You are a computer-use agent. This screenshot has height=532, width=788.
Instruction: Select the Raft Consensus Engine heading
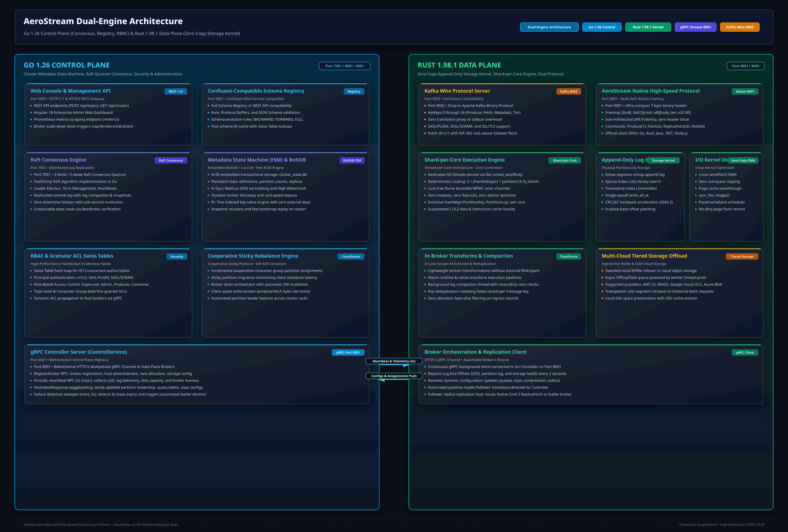[58, 160]
